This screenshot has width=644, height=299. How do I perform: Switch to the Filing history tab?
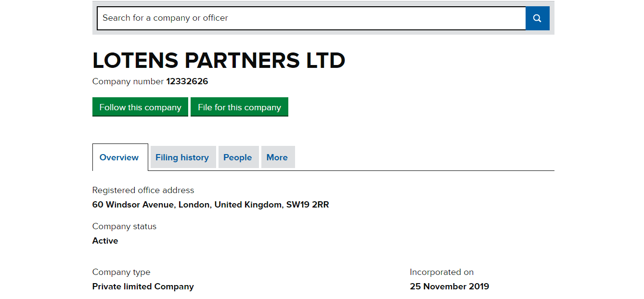[182, 157]
